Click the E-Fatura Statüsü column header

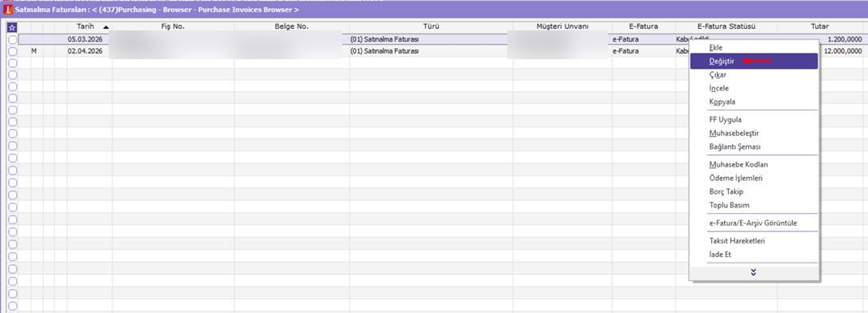tap(726, 26)
